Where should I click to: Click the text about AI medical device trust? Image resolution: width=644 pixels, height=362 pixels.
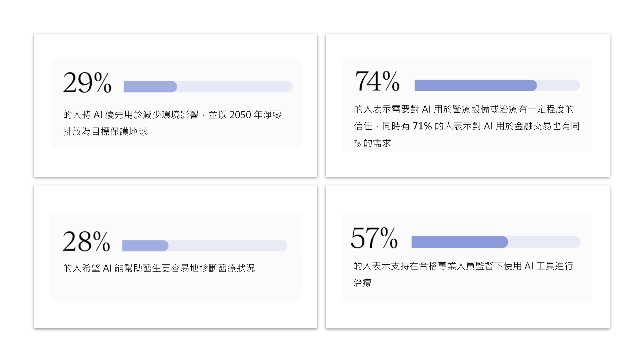coord(466,126)
